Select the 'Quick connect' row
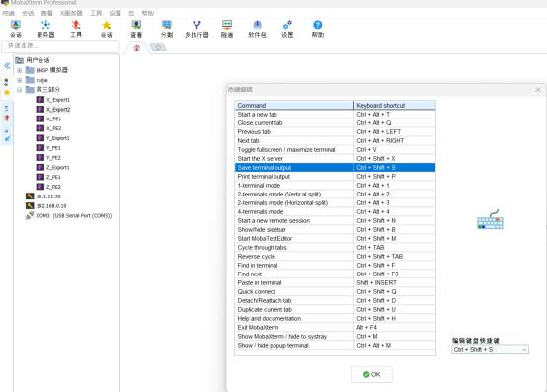 pyautogui.click(x=335, y=292)
